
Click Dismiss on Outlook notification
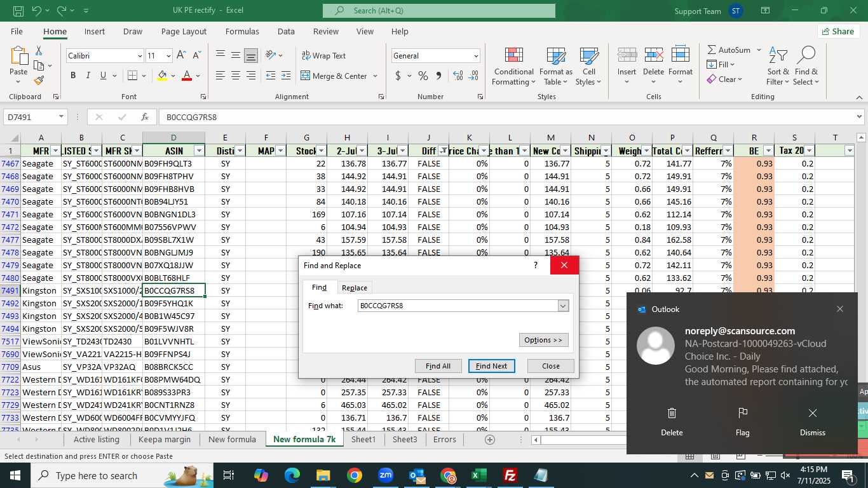pyautogui.click(x=813, y=421)
